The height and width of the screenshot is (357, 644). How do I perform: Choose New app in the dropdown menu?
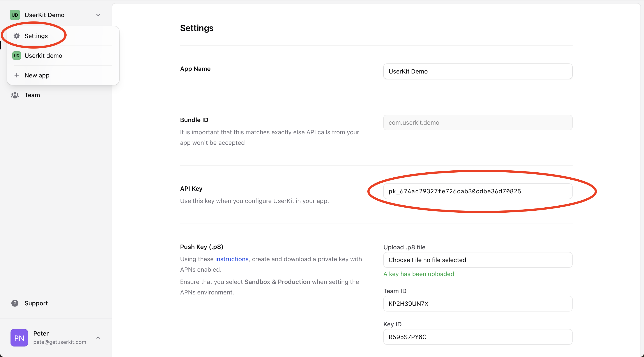(63, 75)
